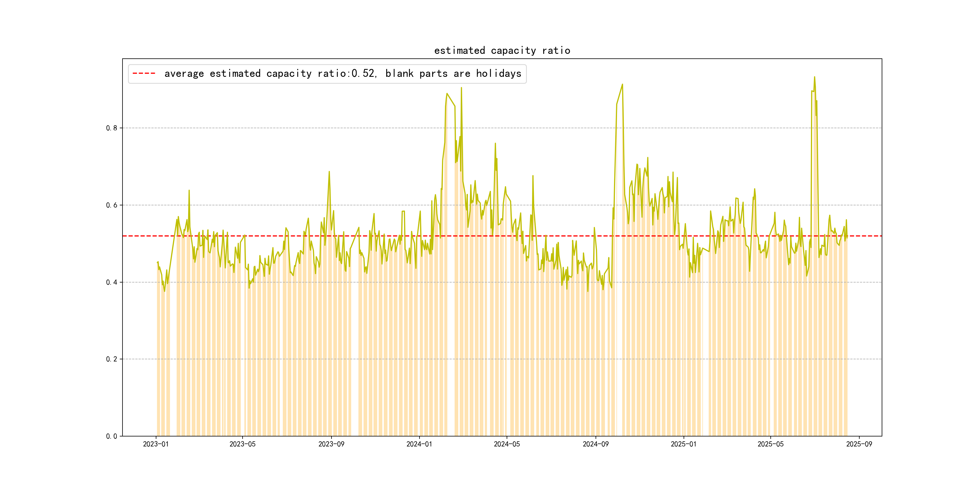
Task: Click the 2025-09 x-axis label
Action: 859,444
